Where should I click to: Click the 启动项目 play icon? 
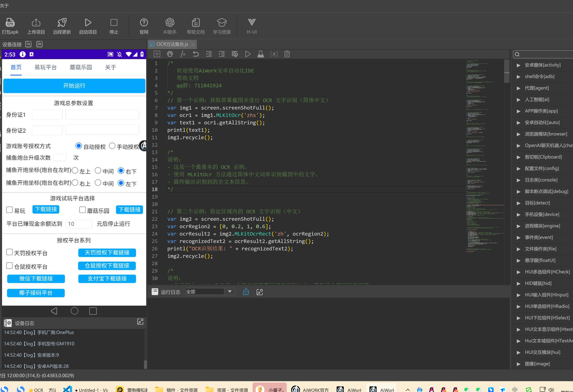tap(88, 23)
